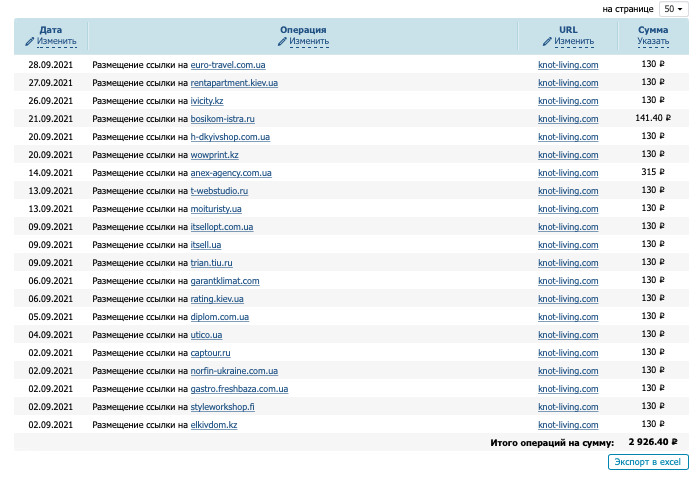The image size is (699, 496).
Task: Select the amount 141.40 ₽
Action: 653,118
